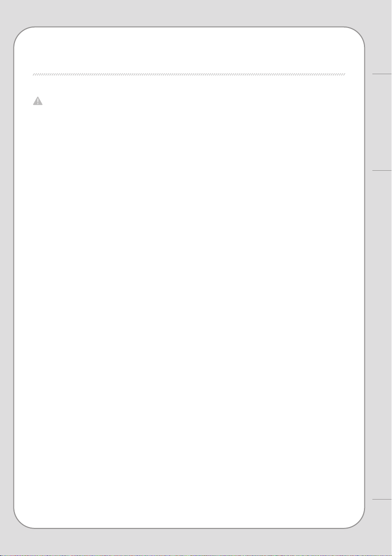Click the page's rounded top-right corner border
392x556 pixels.
point(357,34)
